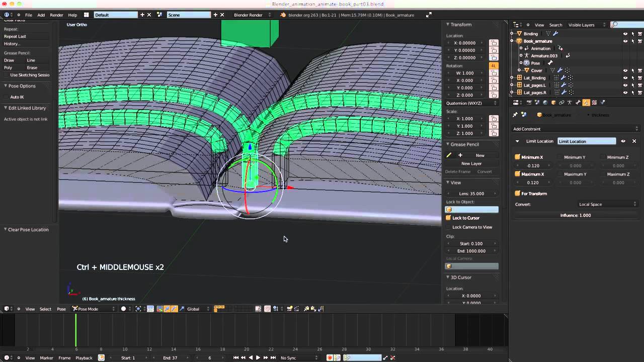
Task: Toggle the Location X lock icon
Action: tap(494, 43)
